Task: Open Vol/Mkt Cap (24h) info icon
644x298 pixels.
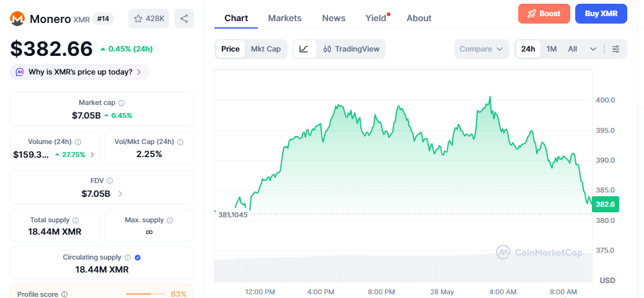Action: click(180, 142)
